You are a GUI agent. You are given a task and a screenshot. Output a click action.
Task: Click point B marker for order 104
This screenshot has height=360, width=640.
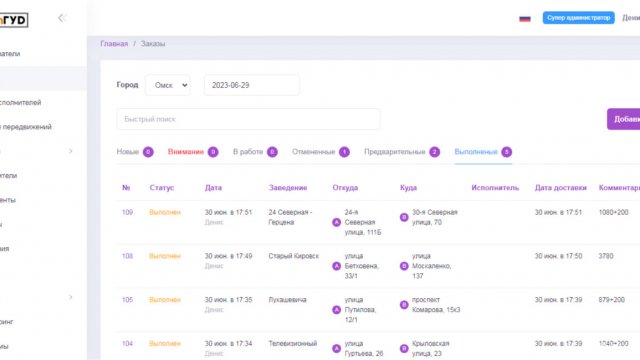pos(404,349)
